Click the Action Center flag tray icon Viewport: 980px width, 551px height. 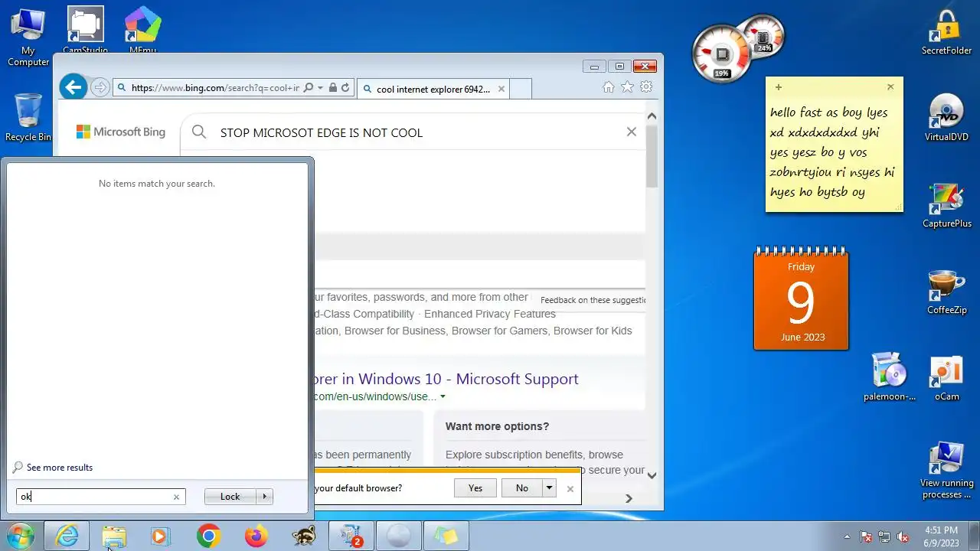click(x=866, y=537)
